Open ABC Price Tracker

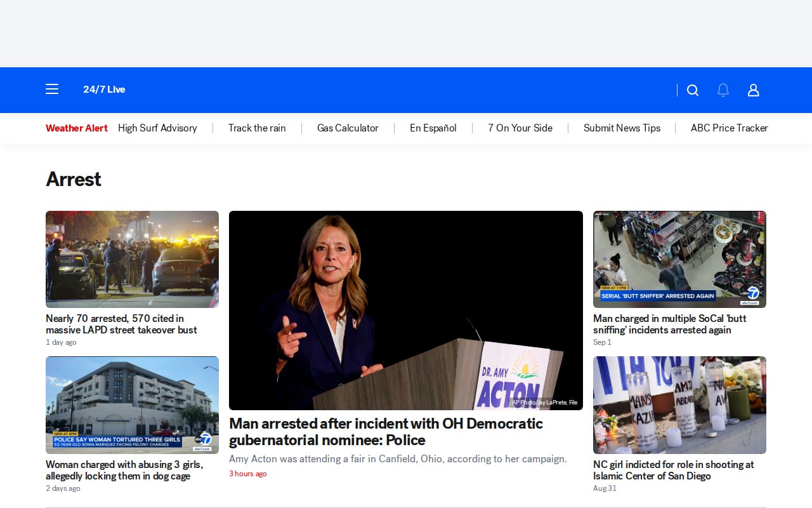[x=730, y=128]
